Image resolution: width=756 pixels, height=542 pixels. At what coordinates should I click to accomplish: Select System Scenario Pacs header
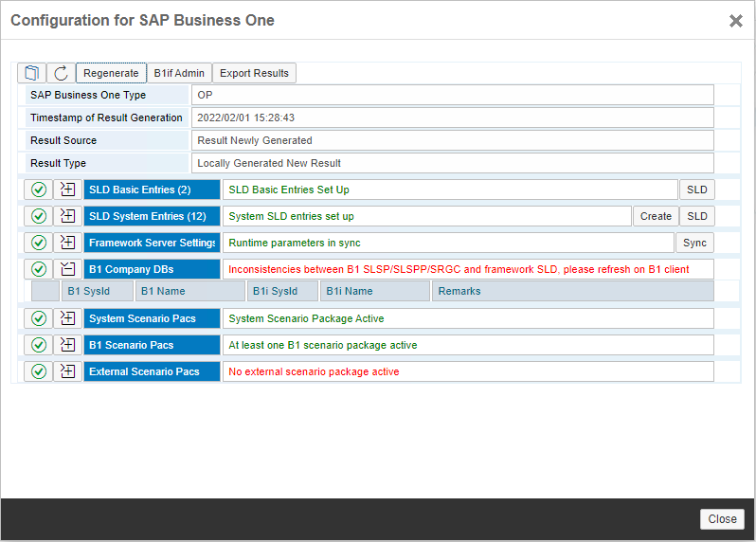tap(152, 318)
